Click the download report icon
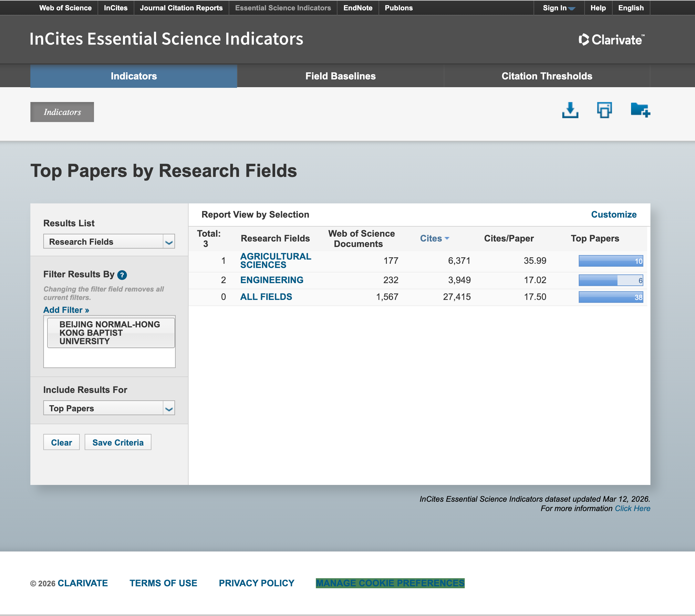Screen dimensions: 695x616 [570, 110]
